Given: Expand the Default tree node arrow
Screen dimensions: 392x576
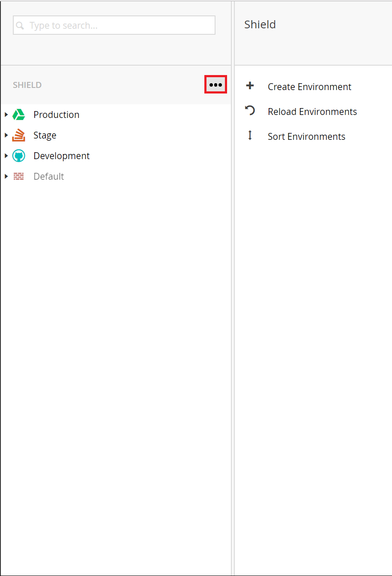Looking at the screenshot, I should (x=6, y=176).
